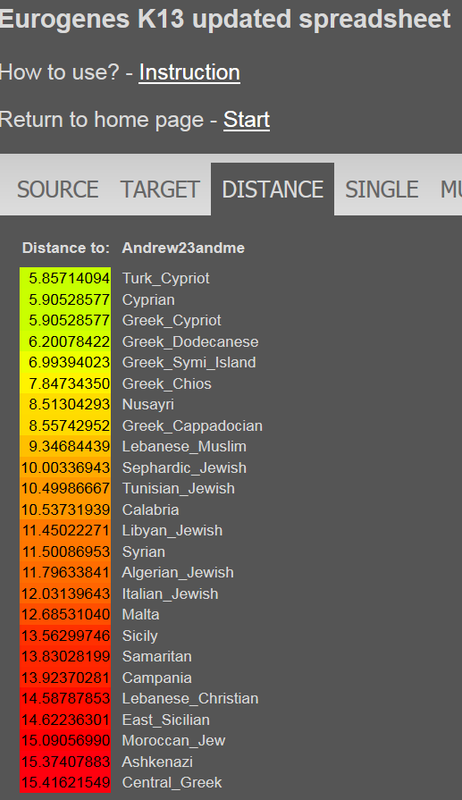Click distance value 11.45022271
462x800 pixels.
(65, 531)
